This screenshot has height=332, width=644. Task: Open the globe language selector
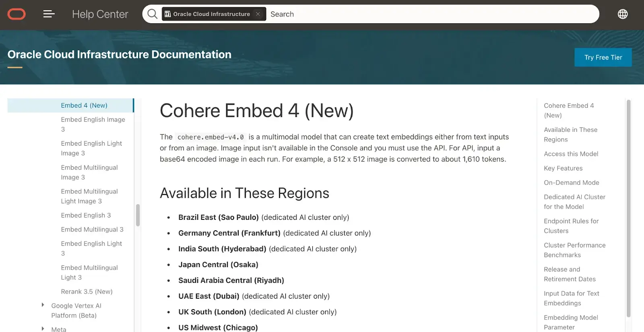click(622, 14)
